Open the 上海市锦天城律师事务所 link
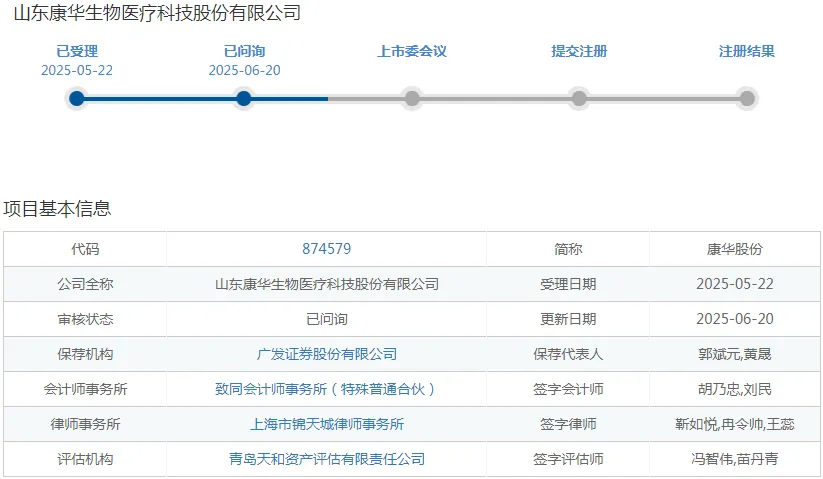Screen dimensions: 823x479 pos(326,424)
